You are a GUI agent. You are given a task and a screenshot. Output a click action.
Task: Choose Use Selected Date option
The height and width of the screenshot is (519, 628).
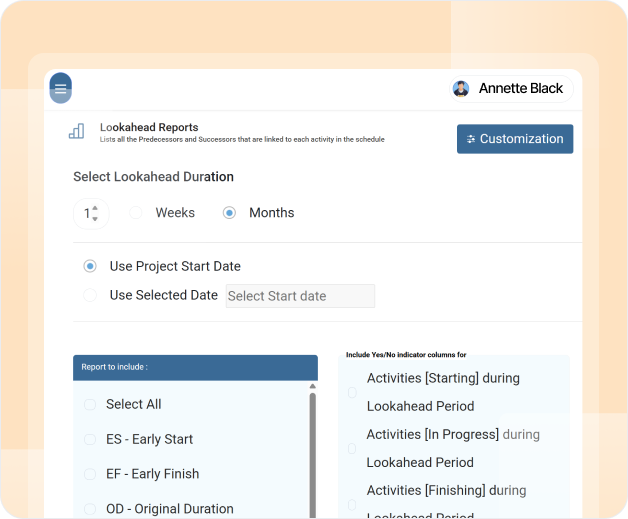coord(90,295)
